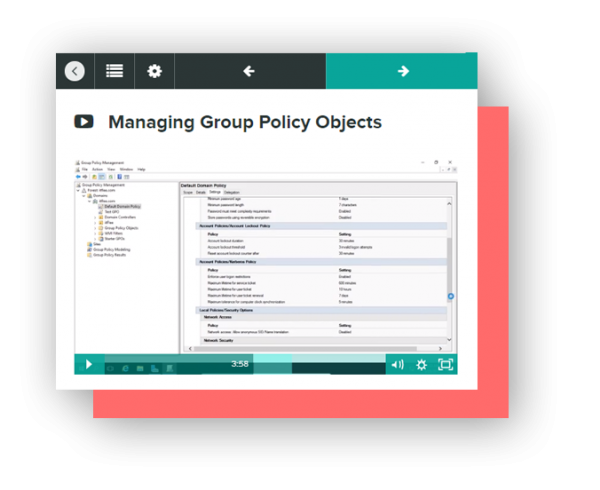Open the Action menu
This screenshot has height=490, width=600.
[96, 170]
